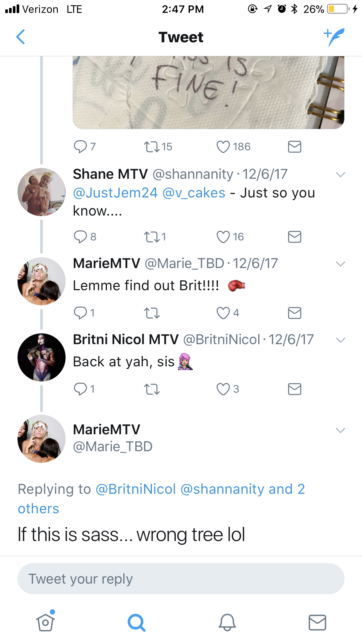Like Shane MTV's tweet with the heart icon

[x=223, y=237]
